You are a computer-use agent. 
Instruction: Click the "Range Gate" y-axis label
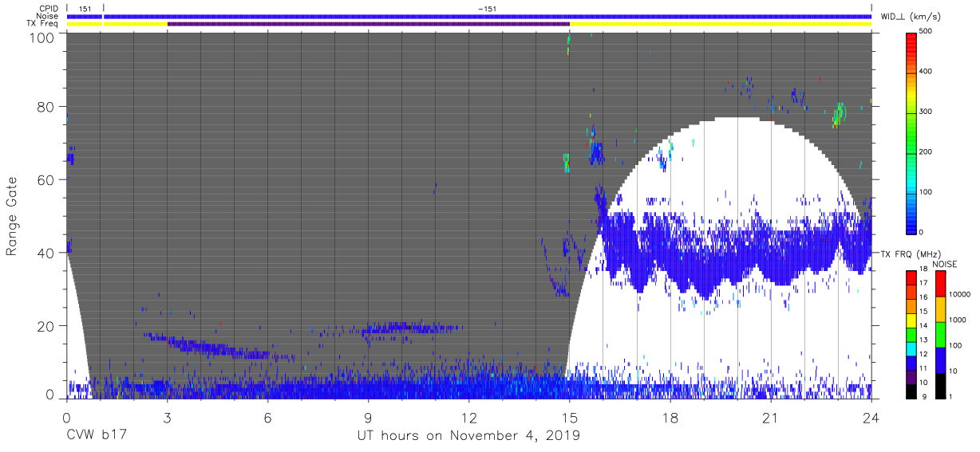12,216
